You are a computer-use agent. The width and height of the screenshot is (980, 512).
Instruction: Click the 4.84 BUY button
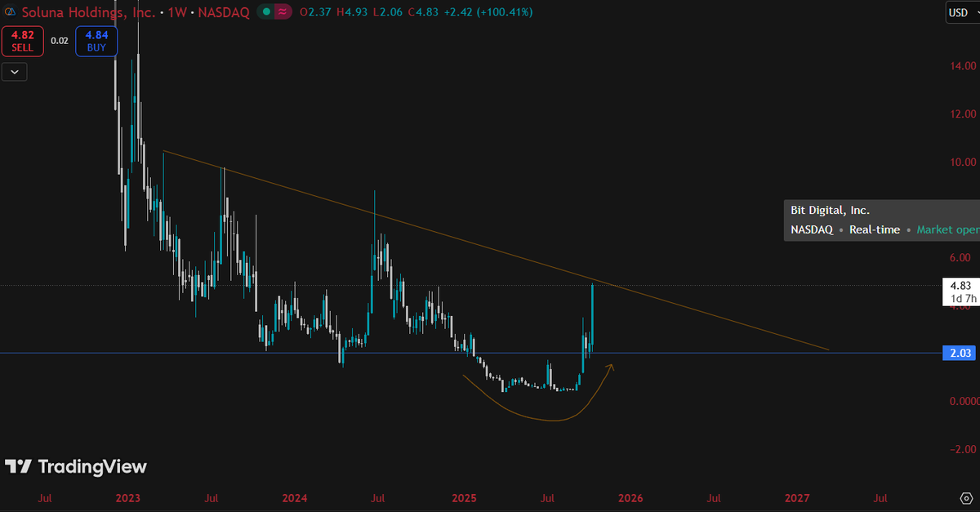click(96, 41)
